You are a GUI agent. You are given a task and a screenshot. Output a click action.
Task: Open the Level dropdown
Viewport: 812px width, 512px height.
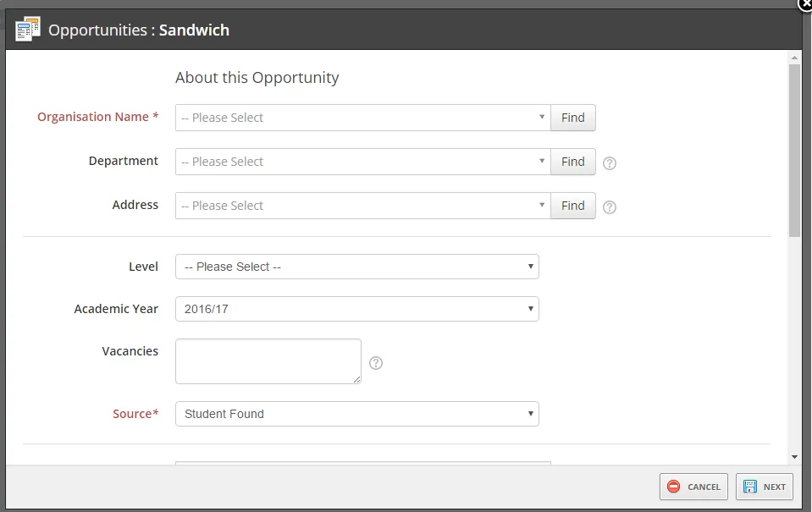tap(356, 267)
